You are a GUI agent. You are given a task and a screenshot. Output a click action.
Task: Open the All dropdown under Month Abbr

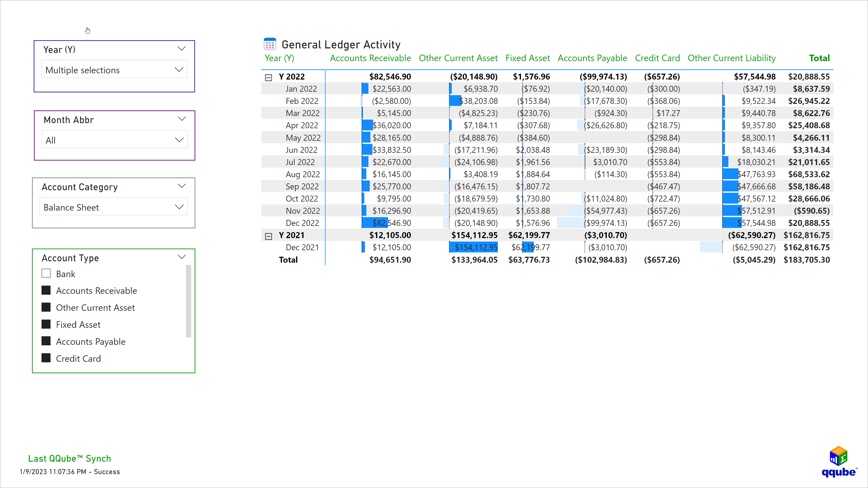tap(114, 139)
